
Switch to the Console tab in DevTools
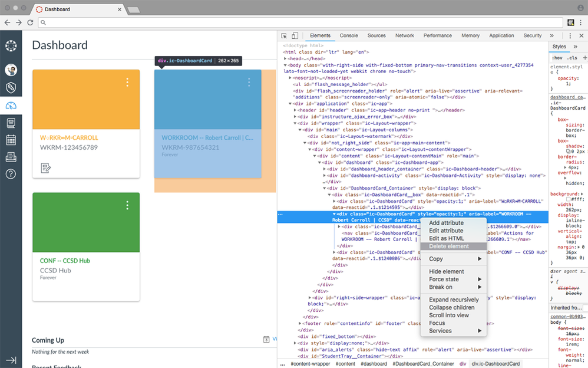pos(348,35)
